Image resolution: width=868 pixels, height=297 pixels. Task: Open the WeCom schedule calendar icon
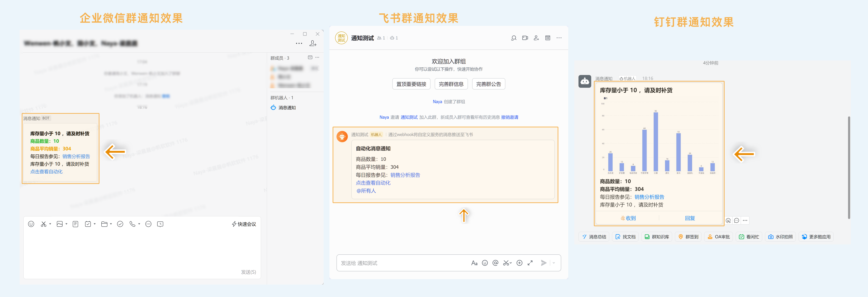coord(88,224)
